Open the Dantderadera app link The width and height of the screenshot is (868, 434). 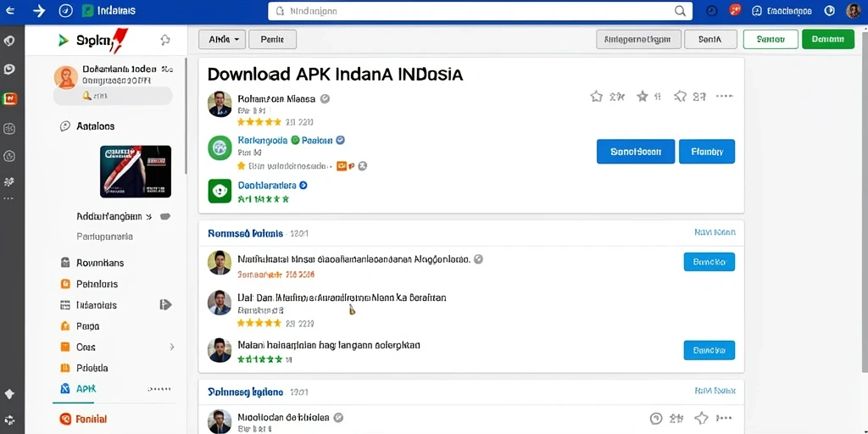267,186
